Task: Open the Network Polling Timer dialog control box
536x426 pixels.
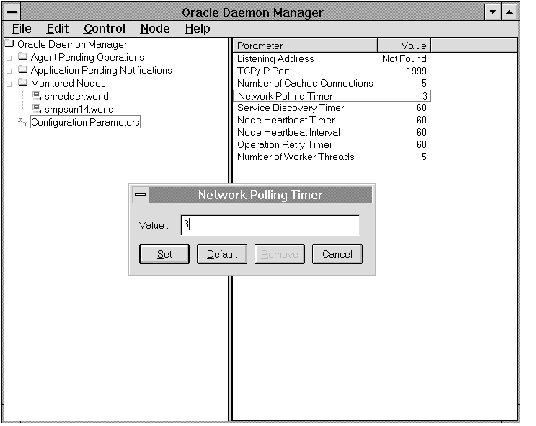Action: click(x=140, y=195)
